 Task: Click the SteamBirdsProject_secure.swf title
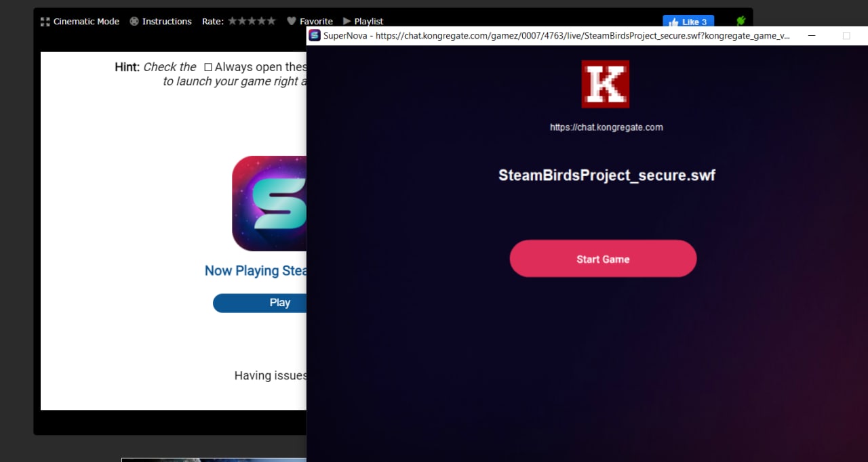pyautogui.click(x=607, y=175)
